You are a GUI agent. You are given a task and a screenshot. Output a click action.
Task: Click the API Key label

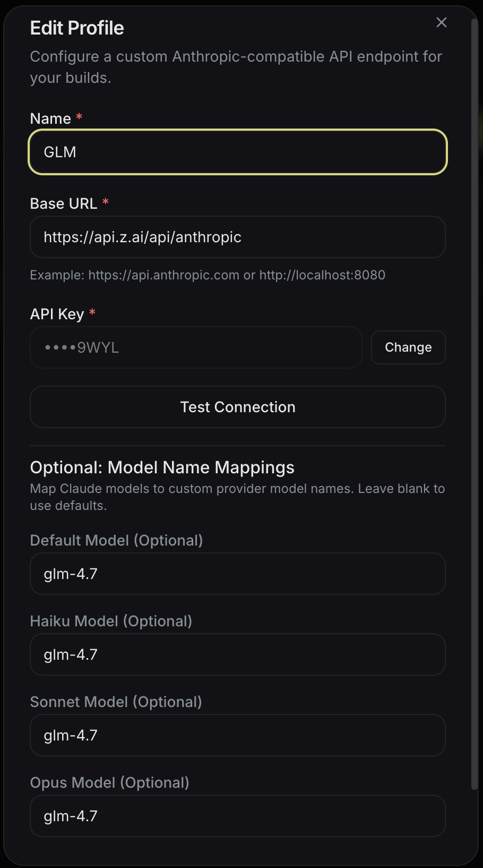(x=57, y=314)
